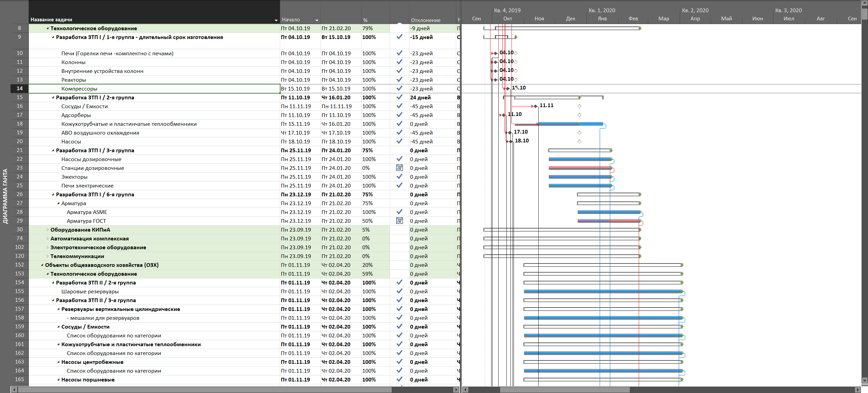Expand the Телекоммуникации summary task
Screen dimensions: 868x393
tap(47, 256)
